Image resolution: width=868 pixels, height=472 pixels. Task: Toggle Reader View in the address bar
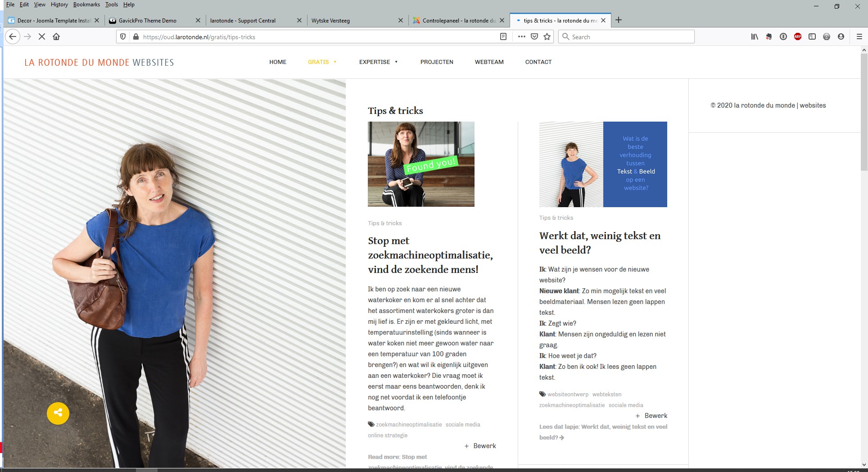coord(503,37)
